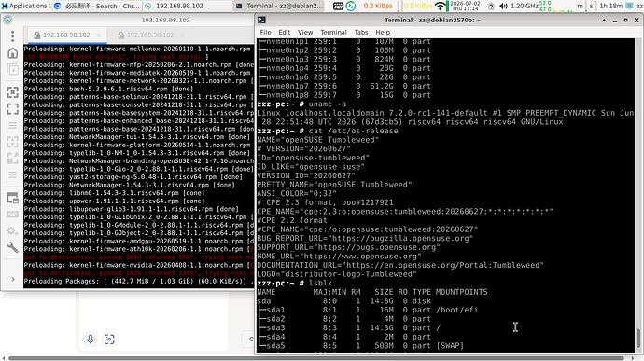Click the new connection plus icon in sidebar
Image resolution: width=644 pixels, height=361 pixels.
pos(13,70)
